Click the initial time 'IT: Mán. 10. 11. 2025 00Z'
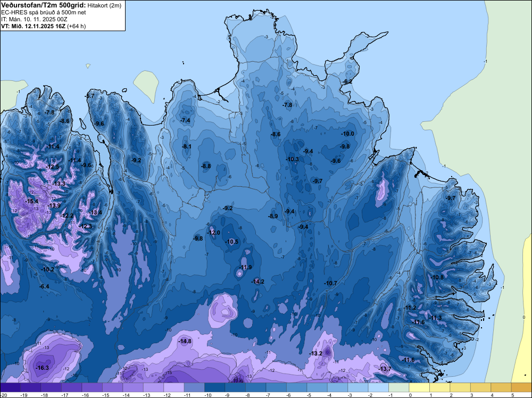The image size is (532, 398). click(34, 19)
